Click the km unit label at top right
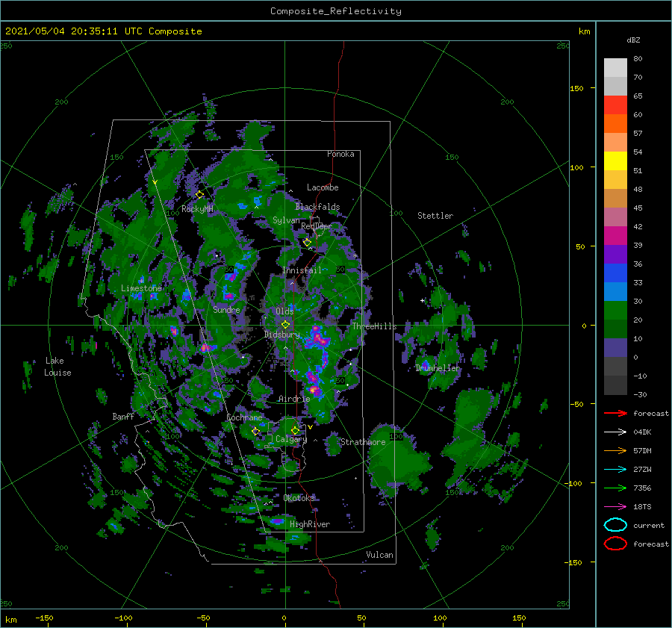Screen dimensions: 672x628 tap(584, 31)
